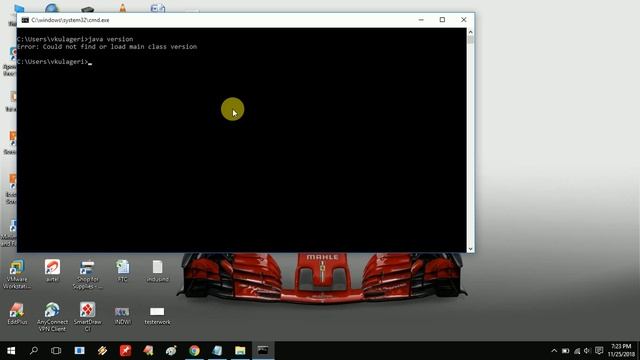Check the battery status tray icon
The height and width of the screenshot is (360, 640).
[565, 351]
